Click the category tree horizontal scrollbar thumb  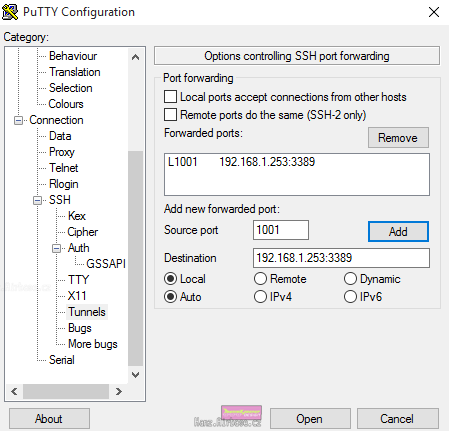point(66,391)
